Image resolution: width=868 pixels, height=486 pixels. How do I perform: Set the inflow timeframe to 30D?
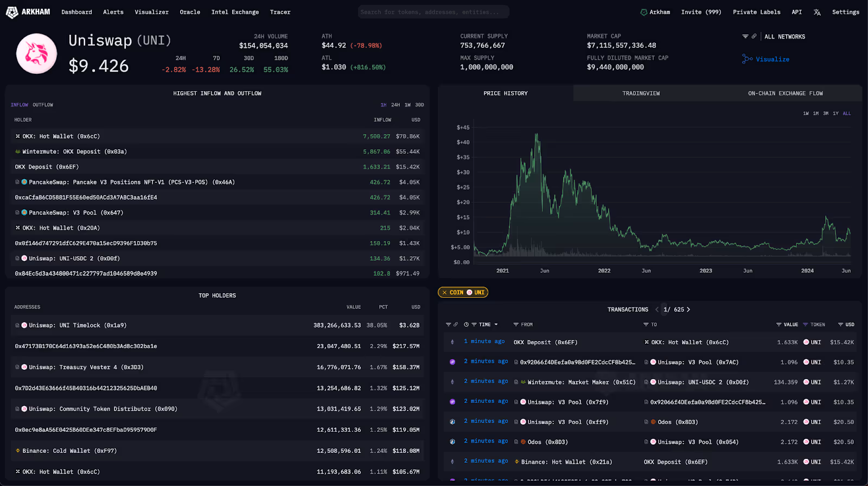tap(419, 105)
